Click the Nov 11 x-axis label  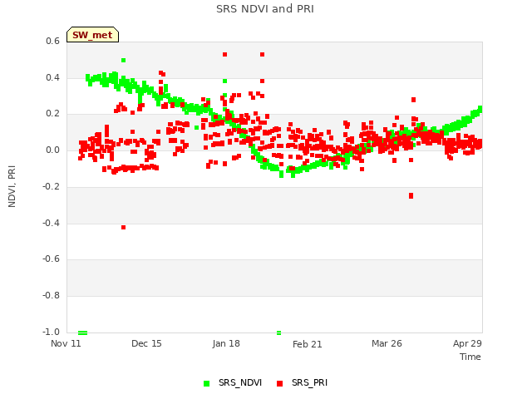click(66, 343)
